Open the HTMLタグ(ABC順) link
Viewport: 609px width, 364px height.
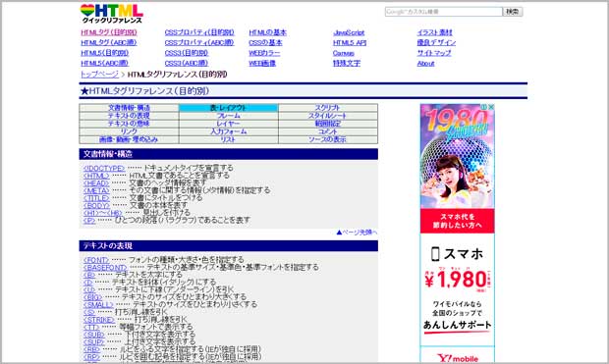(x=109, y=43)
